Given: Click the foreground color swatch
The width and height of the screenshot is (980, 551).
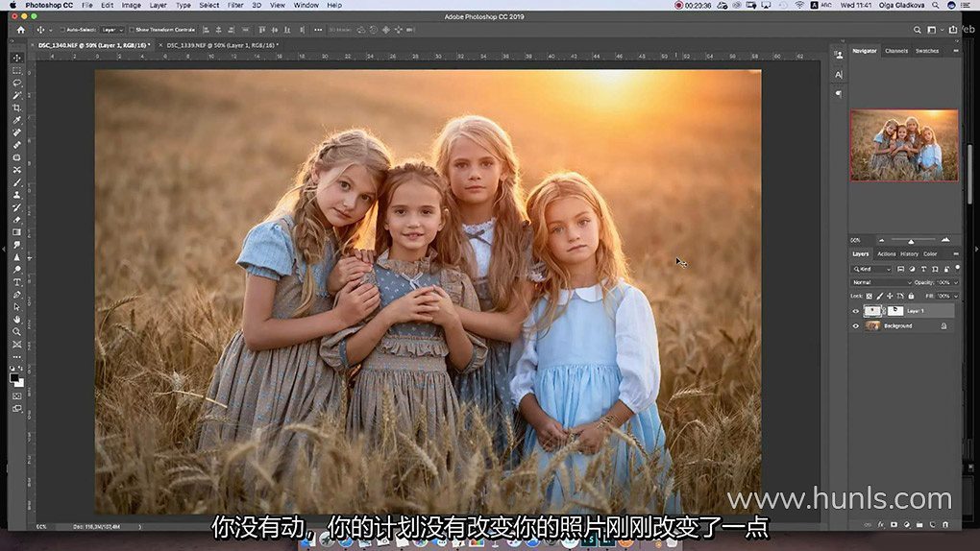Looking at the screenshot, I should point(14,378).
